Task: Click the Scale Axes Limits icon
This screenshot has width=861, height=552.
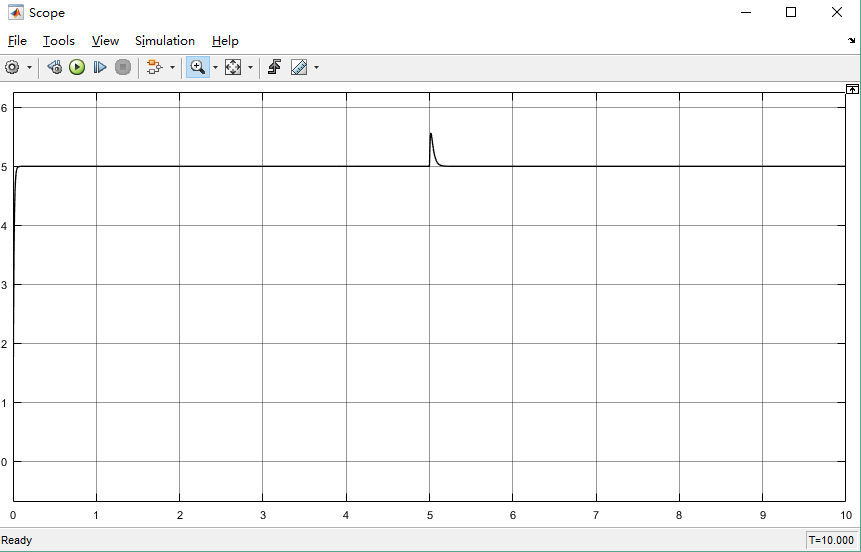Action: coord(233,67)
